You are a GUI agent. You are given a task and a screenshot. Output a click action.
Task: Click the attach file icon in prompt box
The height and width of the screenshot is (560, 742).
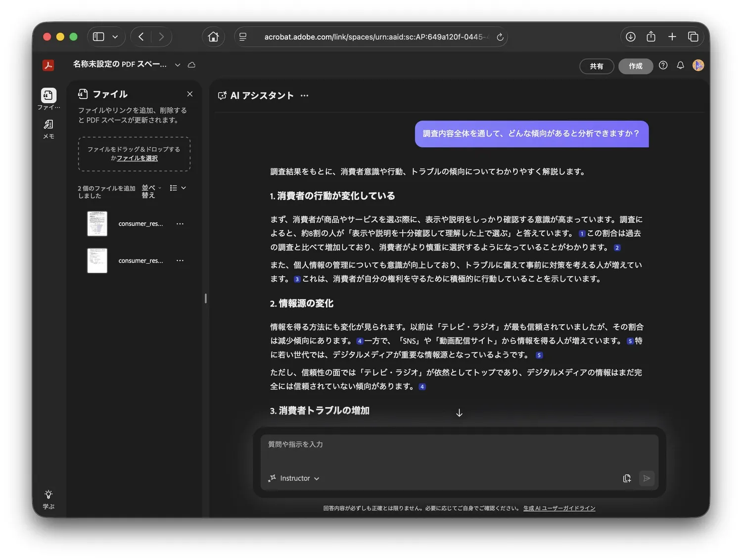pyautogui.click(x=627, y=478)
